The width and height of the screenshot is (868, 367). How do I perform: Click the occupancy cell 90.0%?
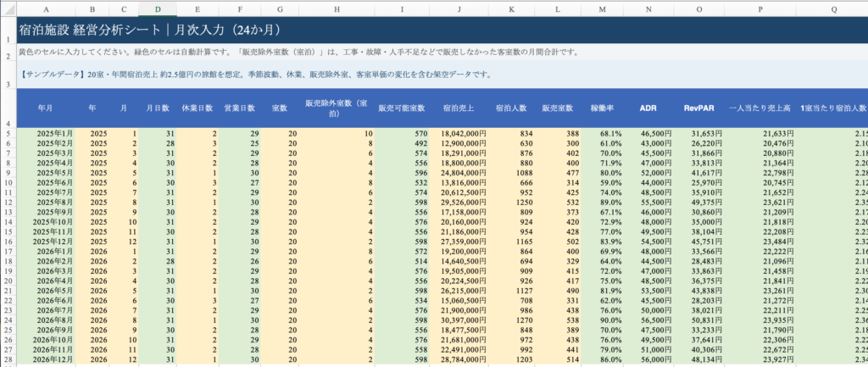coord(602,320)
